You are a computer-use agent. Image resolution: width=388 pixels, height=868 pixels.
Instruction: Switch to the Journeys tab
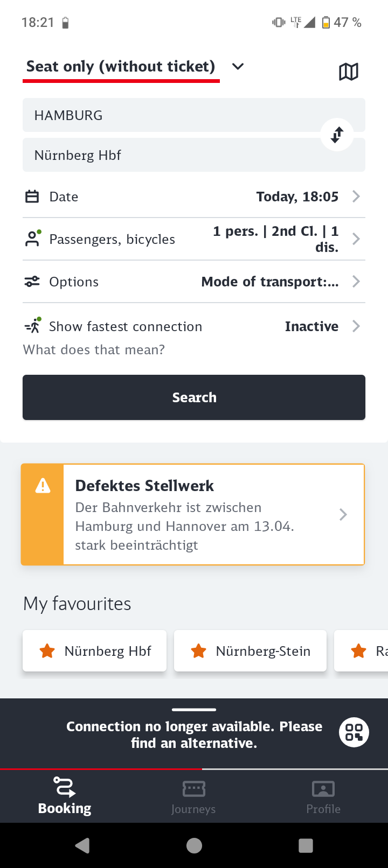pos(193,797)
